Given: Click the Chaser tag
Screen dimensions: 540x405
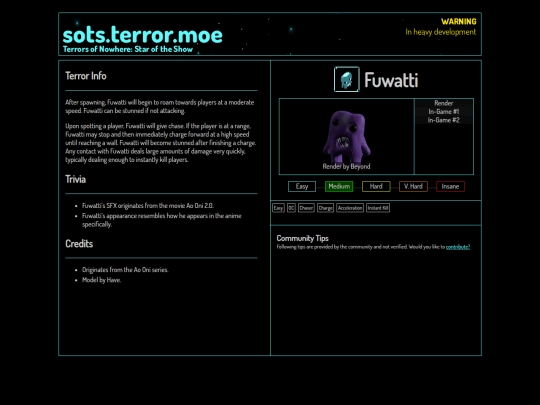Looking at the screenshot, I should click(x=306, y=208).
